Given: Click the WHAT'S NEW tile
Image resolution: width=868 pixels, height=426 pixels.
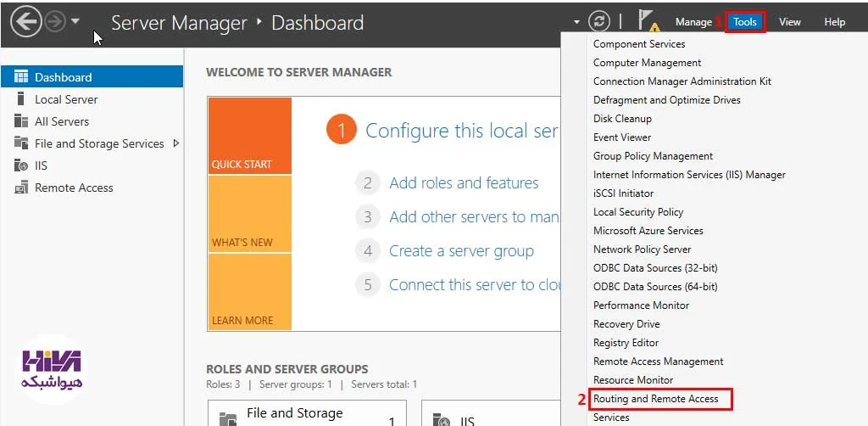Looking at the screenshot, I should click(x=250, y=214).
